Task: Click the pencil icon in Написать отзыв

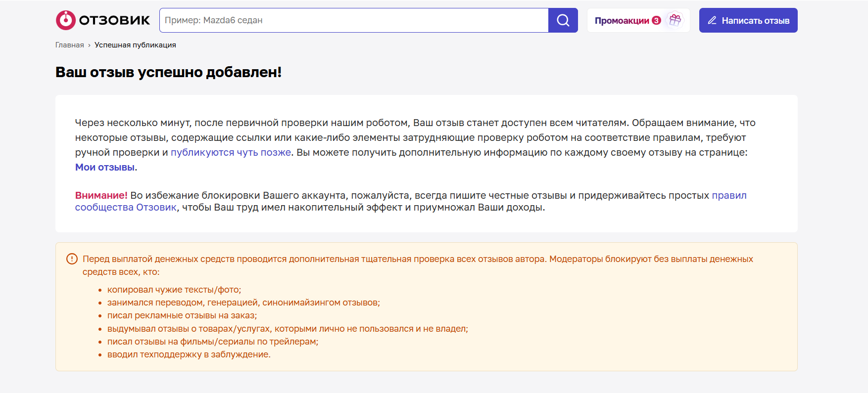Action: pyautogui.click(x=712, y=20)
